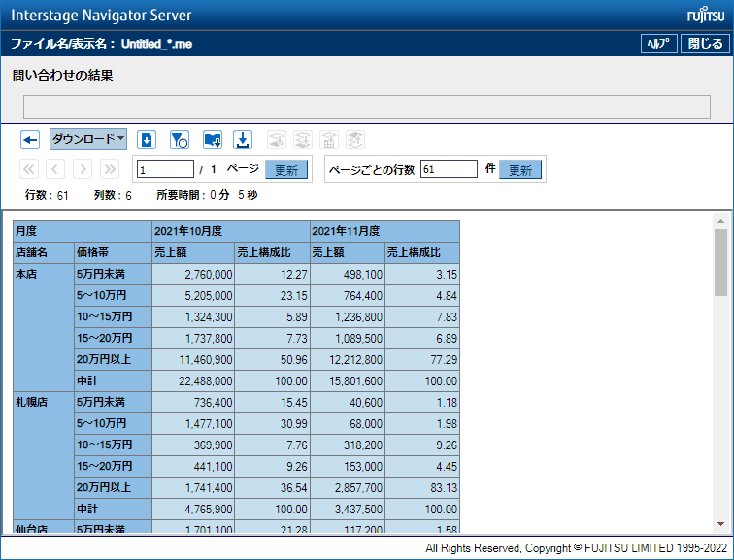Click the 札幌店 store row header
Screen dimensions: 734x560
pos(44,455)
